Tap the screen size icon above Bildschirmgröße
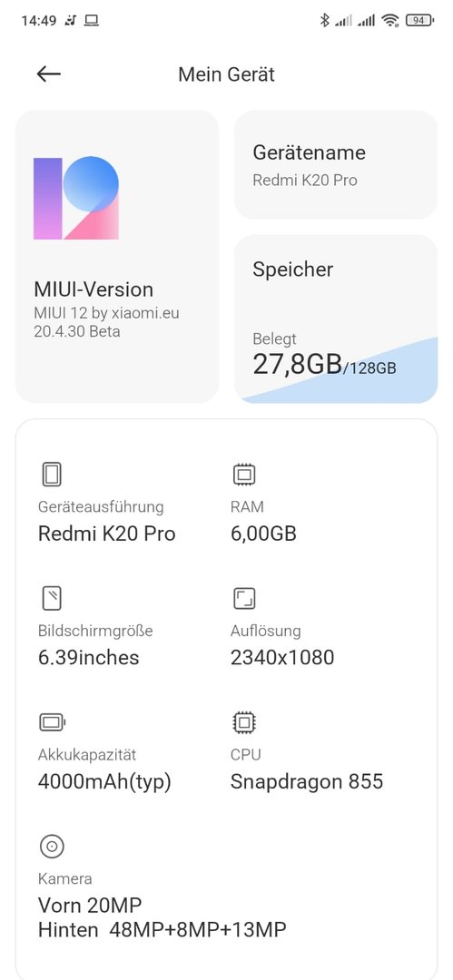 (x=52, y=599)
